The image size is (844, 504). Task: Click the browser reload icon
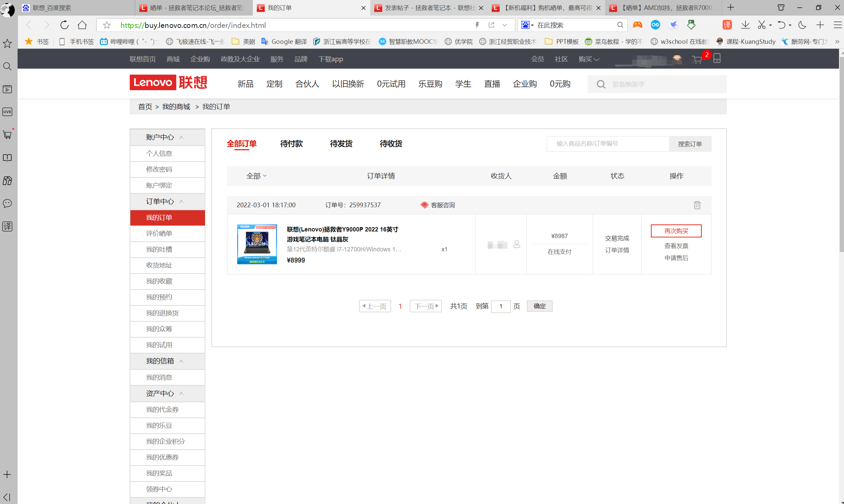(x=64, y=25)
